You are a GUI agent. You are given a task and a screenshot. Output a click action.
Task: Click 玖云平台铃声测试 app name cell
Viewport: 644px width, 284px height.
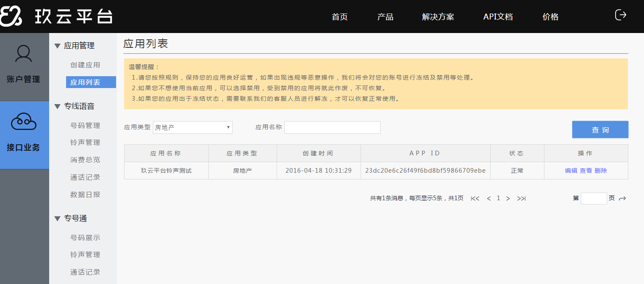pyautogui.click(x=166, y=171)
